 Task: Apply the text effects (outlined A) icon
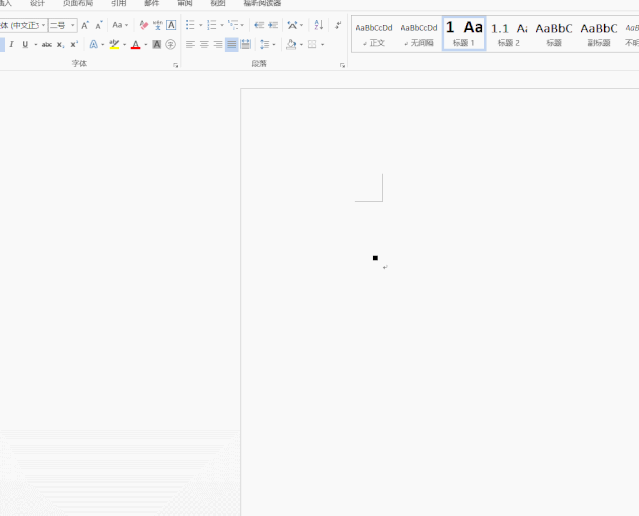(x=93, y=44)
